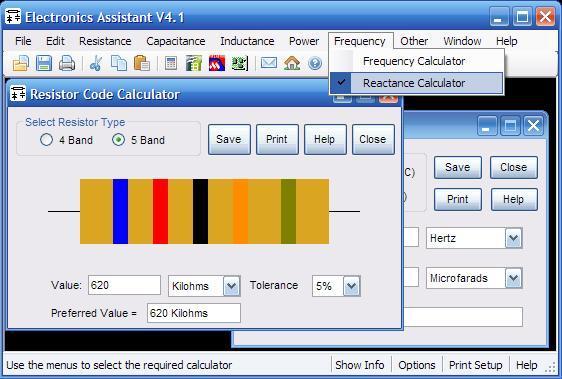Open the Other menu
562x379 pixels.
pos(414,41)
